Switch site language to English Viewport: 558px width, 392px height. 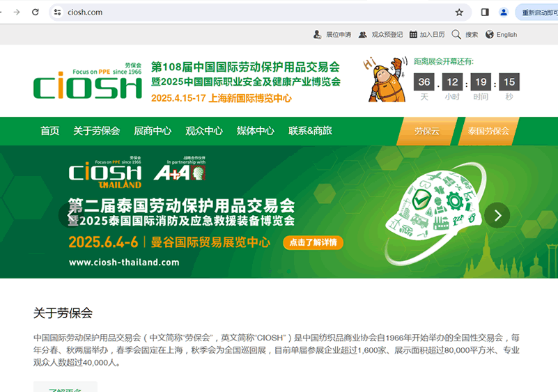(x=506, y=35)
